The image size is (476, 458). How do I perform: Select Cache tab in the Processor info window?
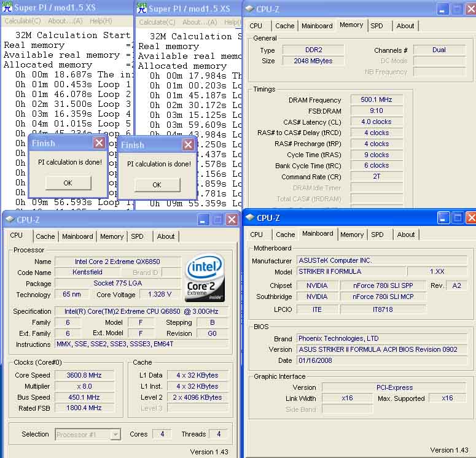45,236
